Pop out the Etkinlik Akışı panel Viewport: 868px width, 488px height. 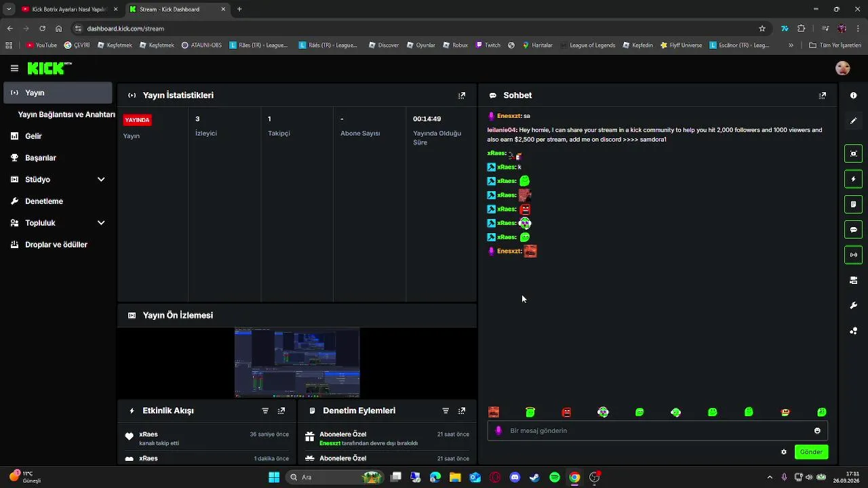point(281,411)
